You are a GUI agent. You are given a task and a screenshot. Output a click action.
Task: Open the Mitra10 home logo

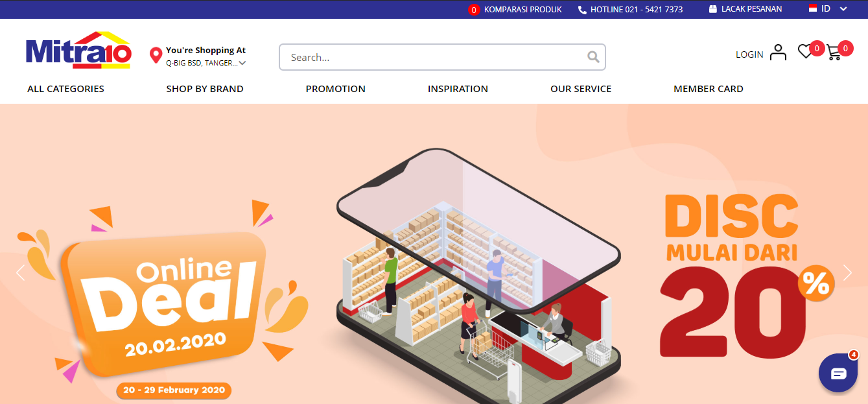[x=78, y=50]
